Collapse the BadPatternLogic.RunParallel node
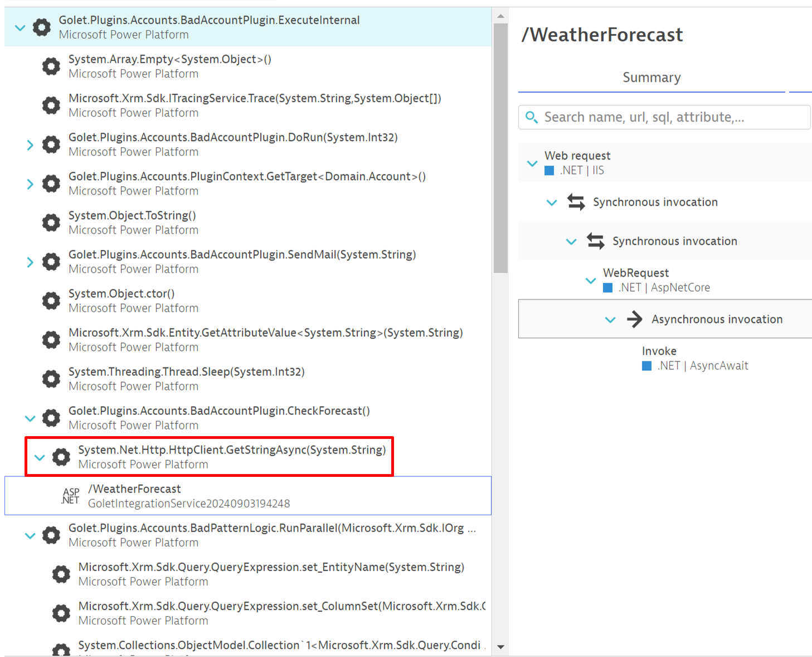 (30, 535)
